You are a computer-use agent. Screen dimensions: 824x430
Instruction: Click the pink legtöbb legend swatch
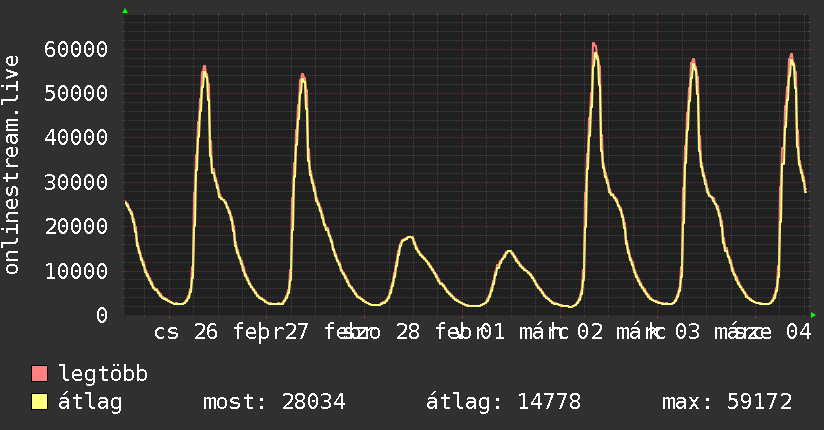point(39,373)
